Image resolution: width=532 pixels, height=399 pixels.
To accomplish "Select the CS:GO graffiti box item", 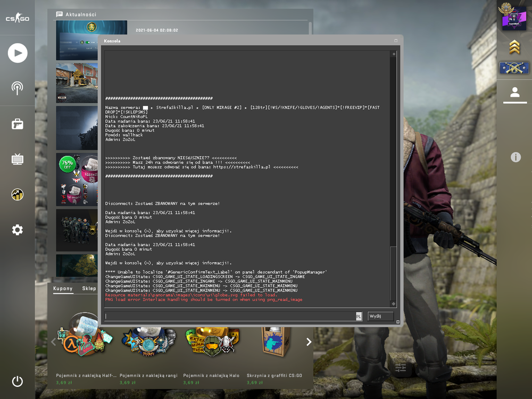I will [276, 342].
